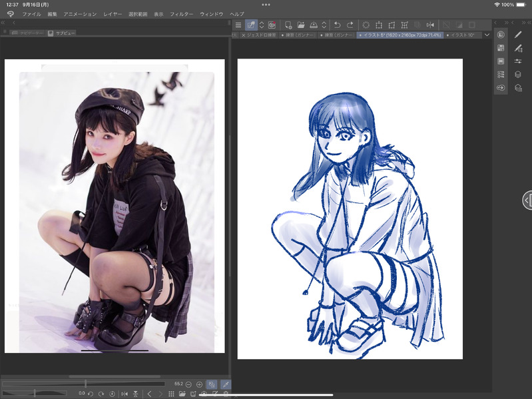
Task: Save the canvas with the save icon
Action: [314, 25]
